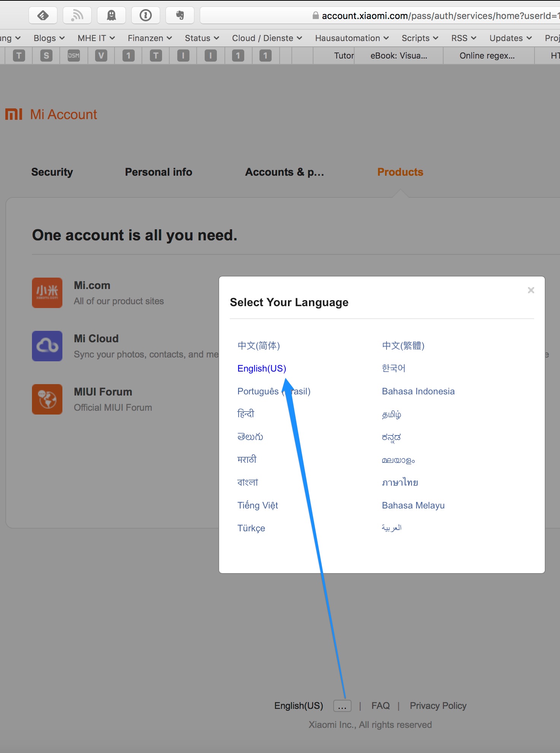The image size is (560, 753).
Task: Open the MIUI Forum link
Action: click(x=103, y=392)
